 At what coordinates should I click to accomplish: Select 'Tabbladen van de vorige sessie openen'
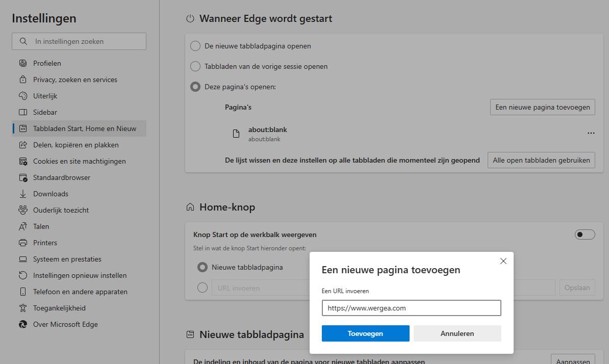(195, 66)
